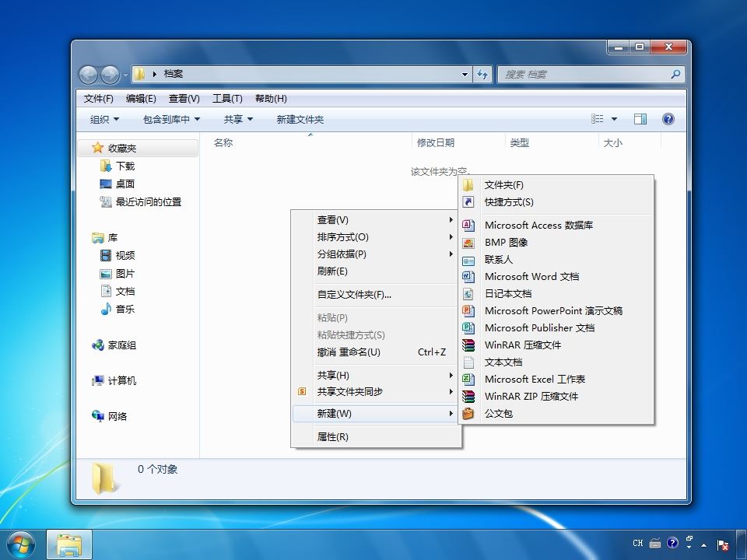Open the 图片 library in the sidebar
Image resolution: width=747 pixels, height=560 pixels.
pos(124,274)
